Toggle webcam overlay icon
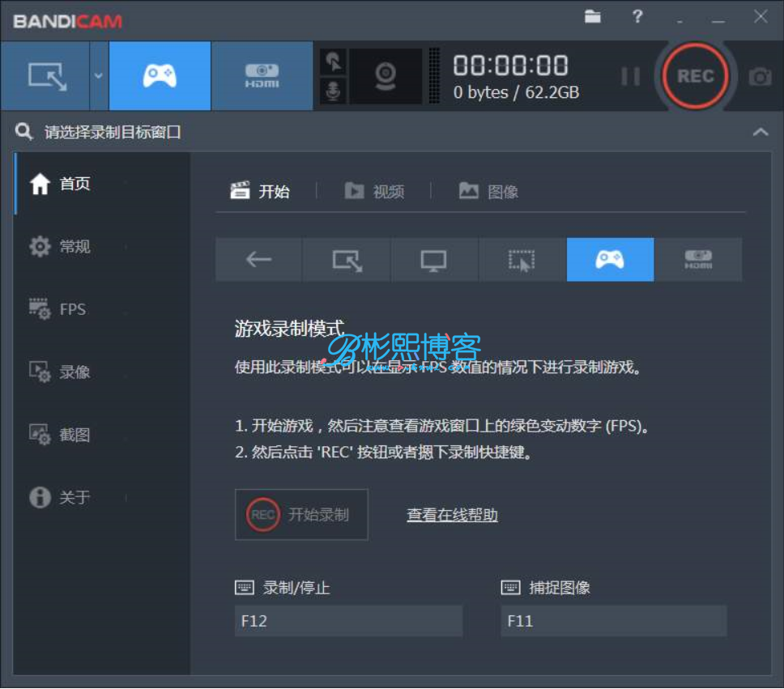The height and width of the screenshot is (689, 784). point(385,76)
